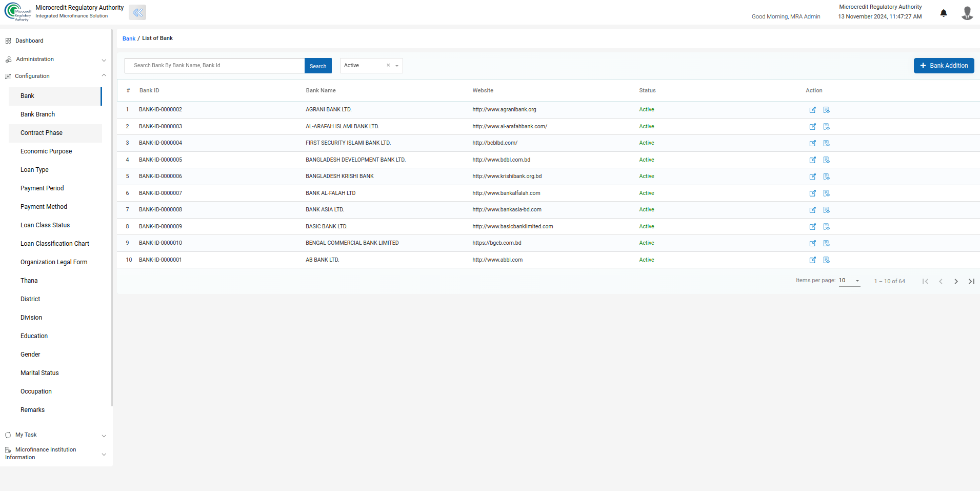980x491 pixels.
Task: Open Payment Method in sidebar
Action: (55, 207)
